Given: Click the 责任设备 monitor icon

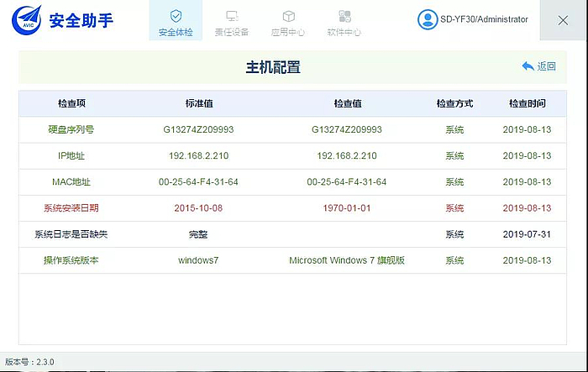Looking at the screenshot, I should [231, 16].
